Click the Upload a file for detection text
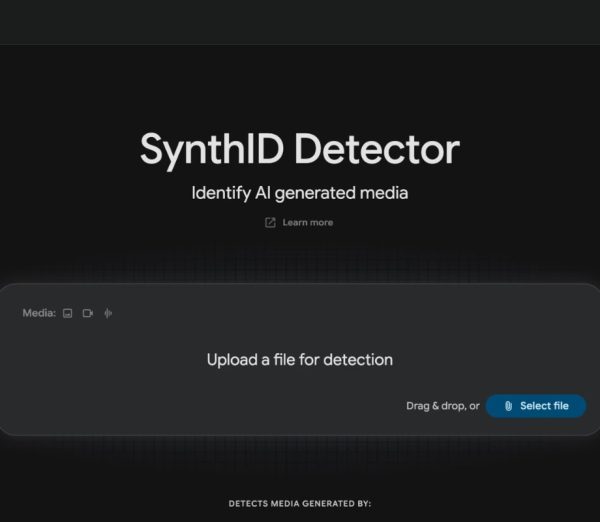 tap(300, 360)
